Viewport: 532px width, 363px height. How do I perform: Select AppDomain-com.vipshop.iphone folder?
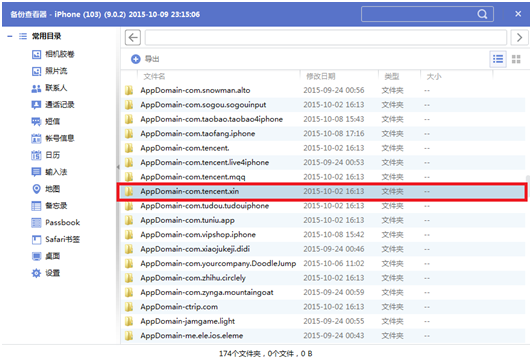point(323,235)
